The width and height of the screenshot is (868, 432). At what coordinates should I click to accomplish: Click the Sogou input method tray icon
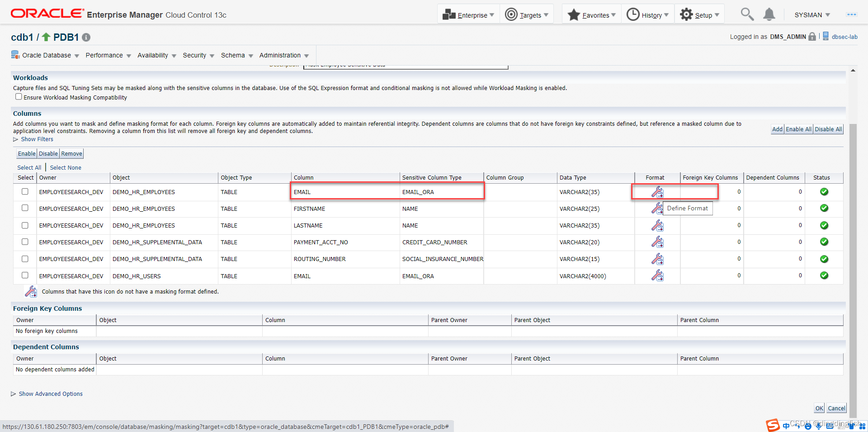pyautogui.click(x=773, y=425)
